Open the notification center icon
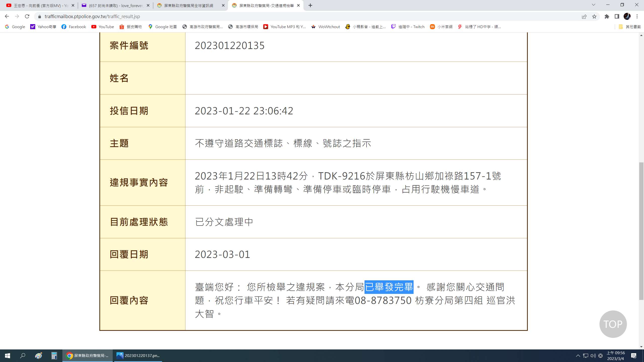 pos(634,356)
